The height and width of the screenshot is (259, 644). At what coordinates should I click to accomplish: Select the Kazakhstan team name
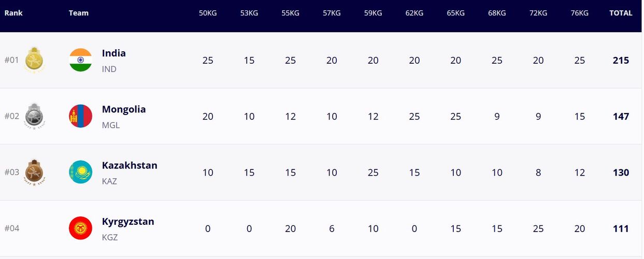[130, 165]
